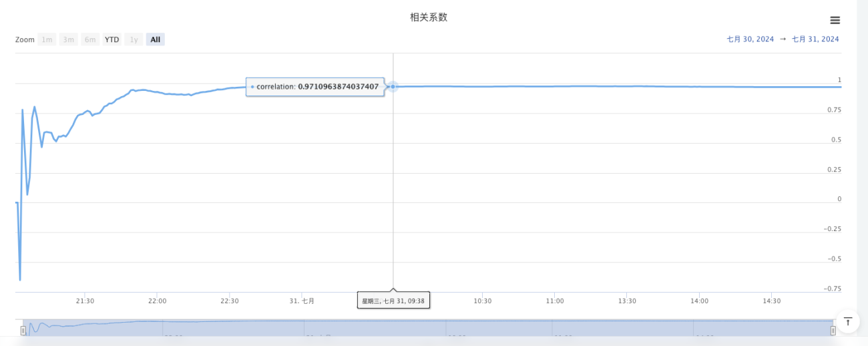The height and width of the screenshot is (346, 868).
Task: Click the −0.75 y-axis label
Action: pos(832,289)
